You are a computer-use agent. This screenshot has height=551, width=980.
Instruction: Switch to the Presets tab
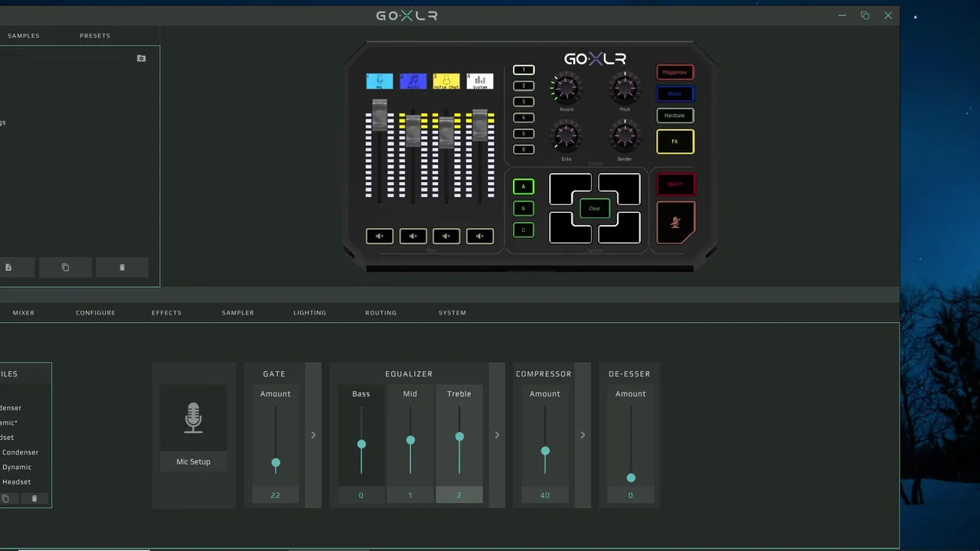click(95, 35)
